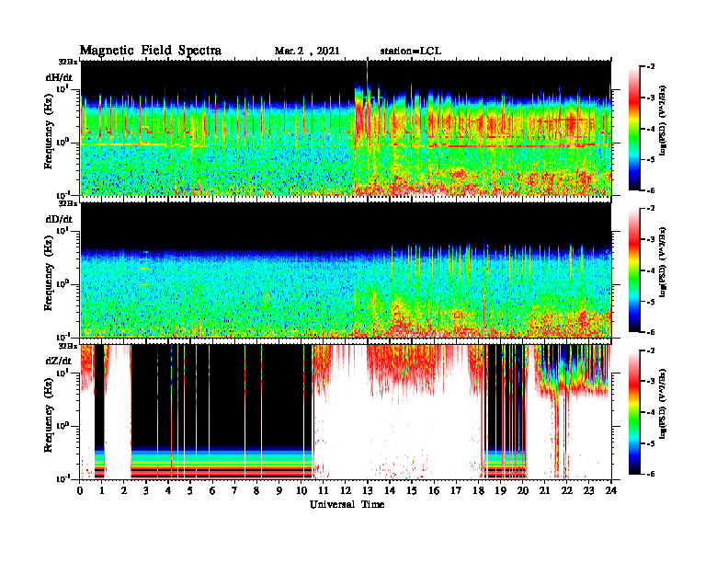Click the log(PSD) label of the bottom color bar
Image resolution: width=728 pixels, height=563 pixels.
point(662,403)
